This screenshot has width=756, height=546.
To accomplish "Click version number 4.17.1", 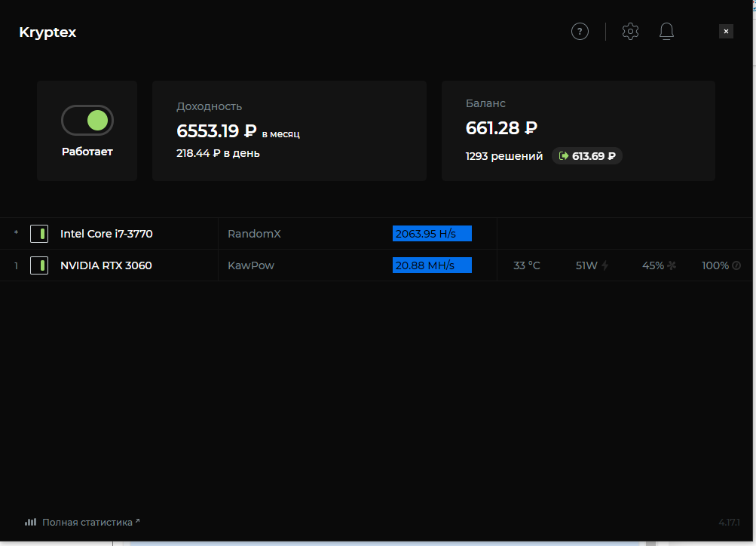I will [x=729, y=523].
